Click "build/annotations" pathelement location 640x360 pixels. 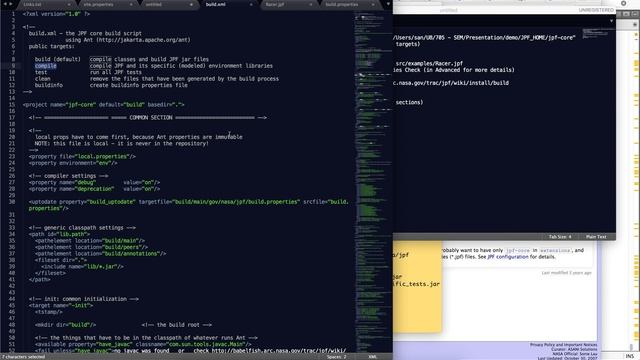tap(131, 253)
